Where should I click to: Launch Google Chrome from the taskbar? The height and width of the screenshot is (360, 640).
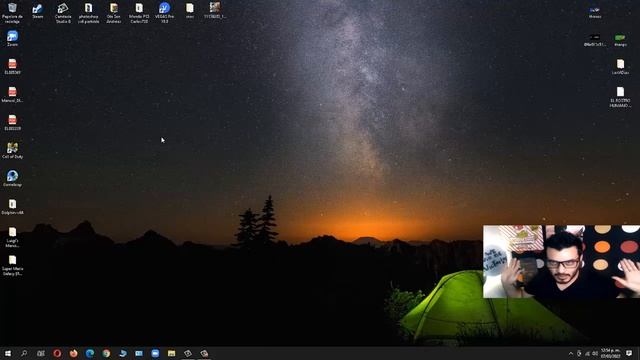tap(106, 353)
